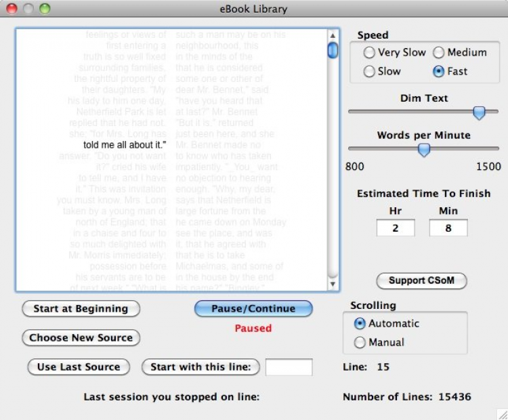The width and height of the screenshot is (508, 420).
Task: Click the eBook Library window title
Action: click(x=254, y=9)
